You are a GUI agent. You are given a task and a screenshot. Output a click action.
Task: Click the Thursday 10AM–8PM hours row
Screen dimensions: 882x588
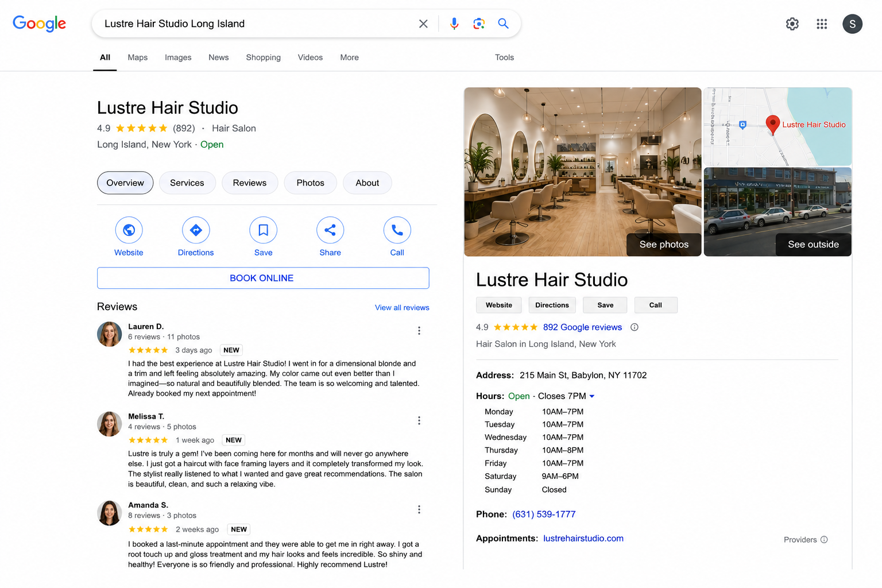(534, 450)
